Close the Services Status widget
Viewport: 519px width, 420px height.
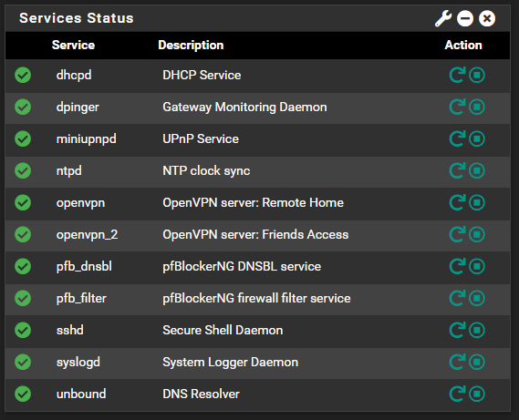coord(487,18)
